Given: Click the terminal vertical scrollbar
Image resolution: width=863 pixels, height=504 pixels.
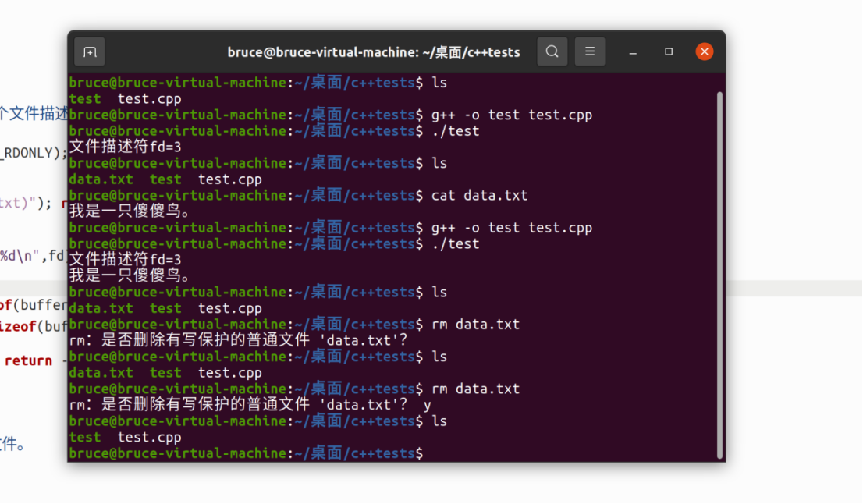Looking at the screenshot, I should click(719, 275).
